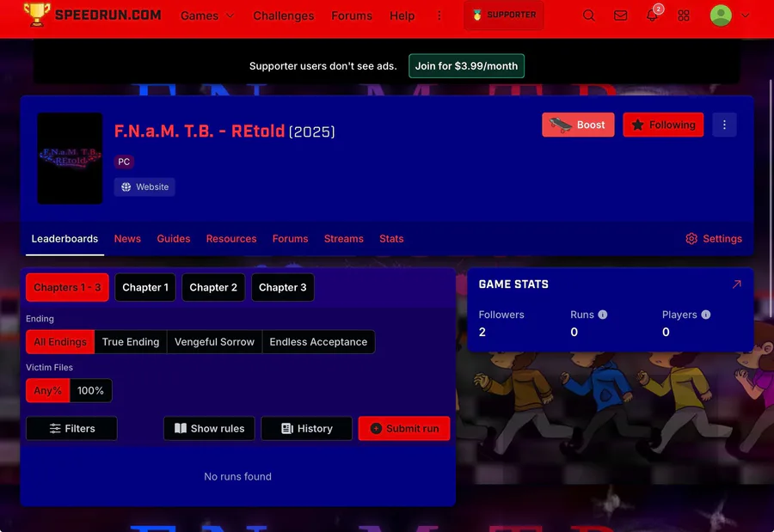Open the apps grid icon
The image size is (774, 532).
[684, 15]
